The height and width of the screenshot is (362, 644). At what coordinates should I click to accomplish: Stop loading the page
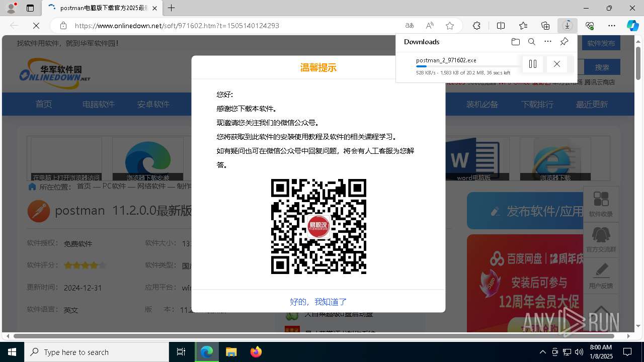[36, 26]
